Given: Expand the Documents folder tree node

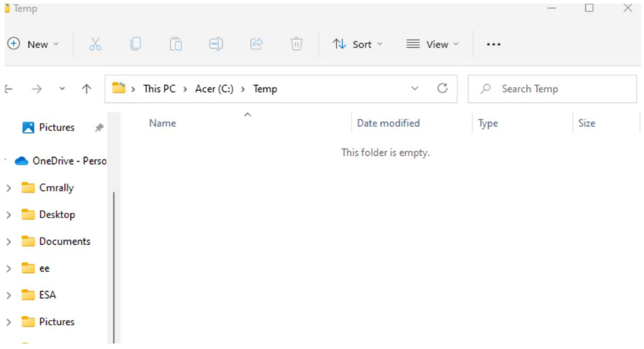Looking at the screenshot, I should click(8, 242).
